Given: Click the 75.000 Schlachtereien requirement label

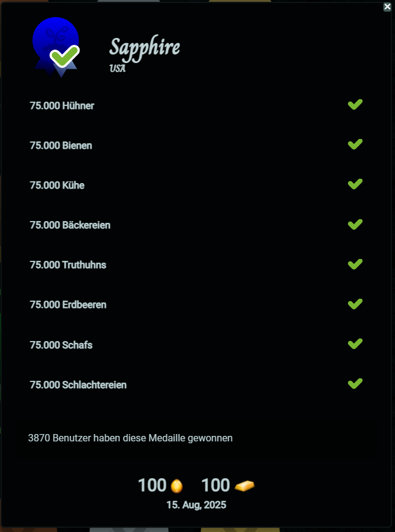Looking at the screenshot, I should click(x=78, y=385).
